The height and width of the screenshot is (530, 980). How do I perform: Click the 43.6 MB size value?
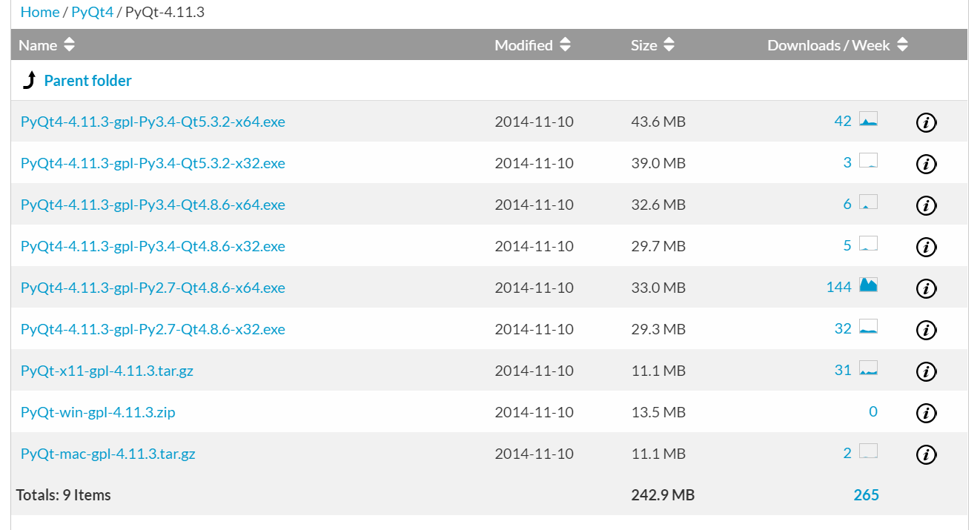pos(658,122)
